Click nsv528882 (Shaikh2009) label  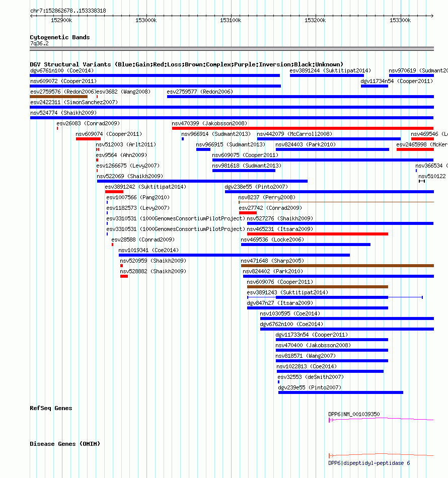153,271
